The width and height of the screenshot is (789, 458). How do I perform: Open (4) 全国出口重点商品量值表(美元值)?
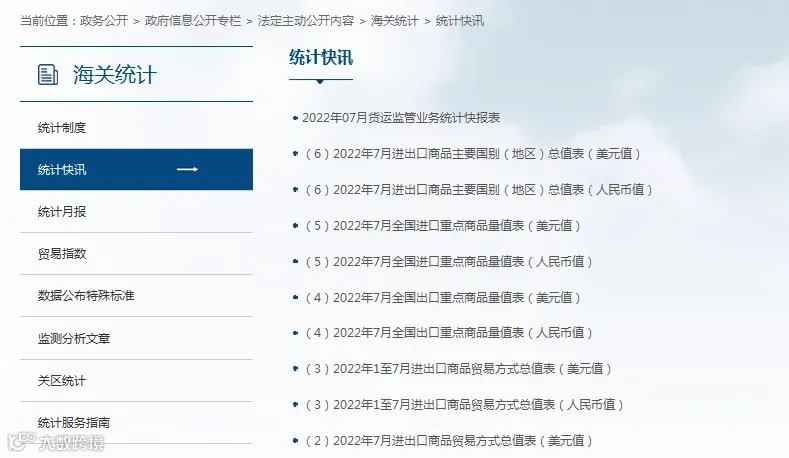point(443,298)
